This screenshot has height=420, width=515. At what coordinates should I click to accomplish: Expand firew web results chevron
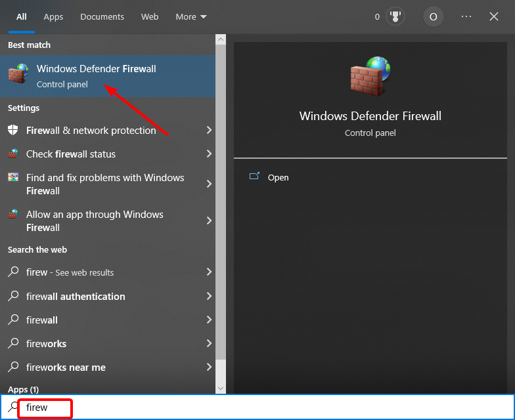click(x=209, y=272)
